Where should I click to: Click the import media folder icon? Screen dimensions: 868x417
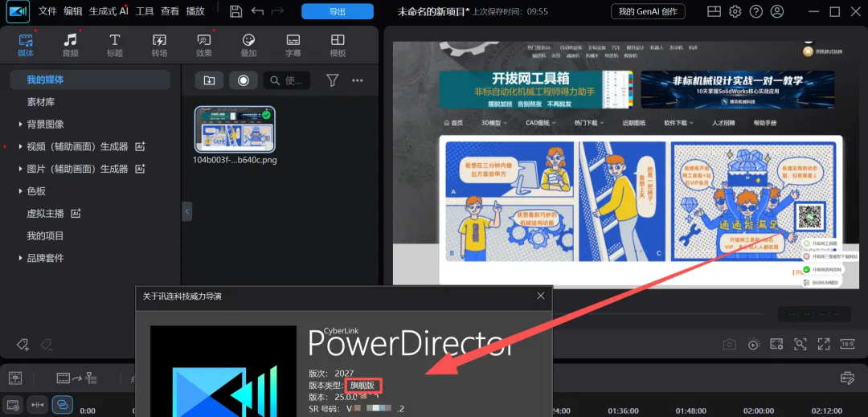[209, 80]
